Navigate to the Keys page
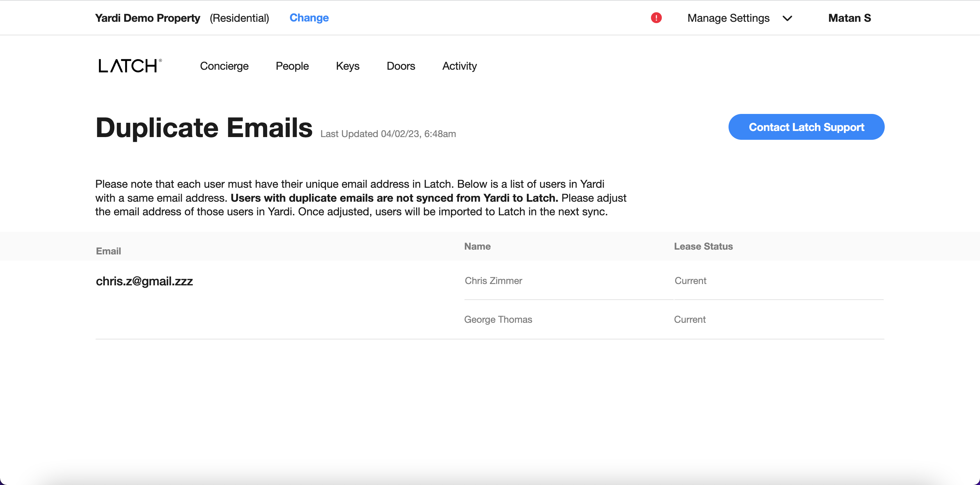 [347, 66]
